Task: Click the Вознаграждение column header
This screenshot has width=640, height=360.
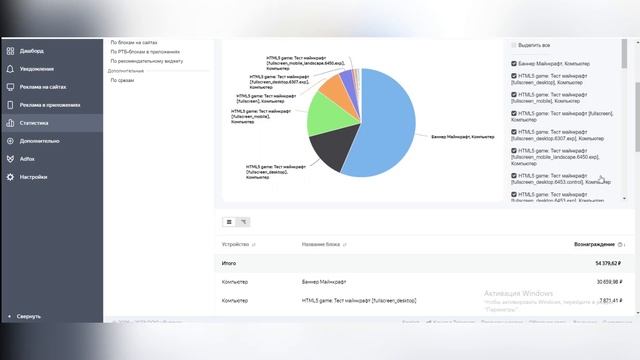Action: pos(594,244)
